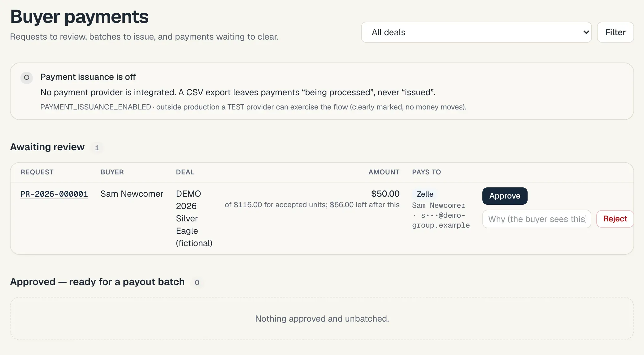644x355 pixels.
Task: Focus the rejection reason input field
Action: 537,219
